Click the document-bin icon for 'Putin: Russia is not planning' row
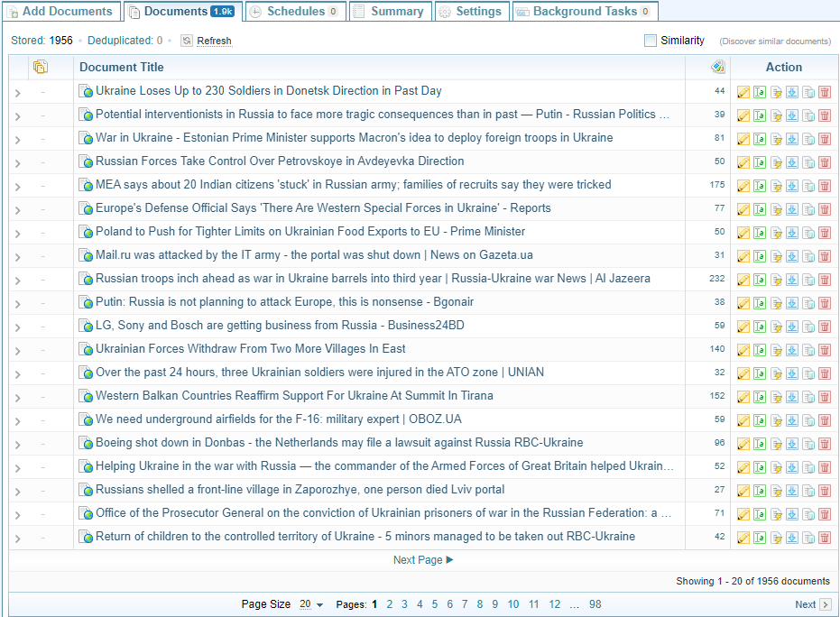The height and width of the screenshot is (617, 840). [x=808, y=302]
